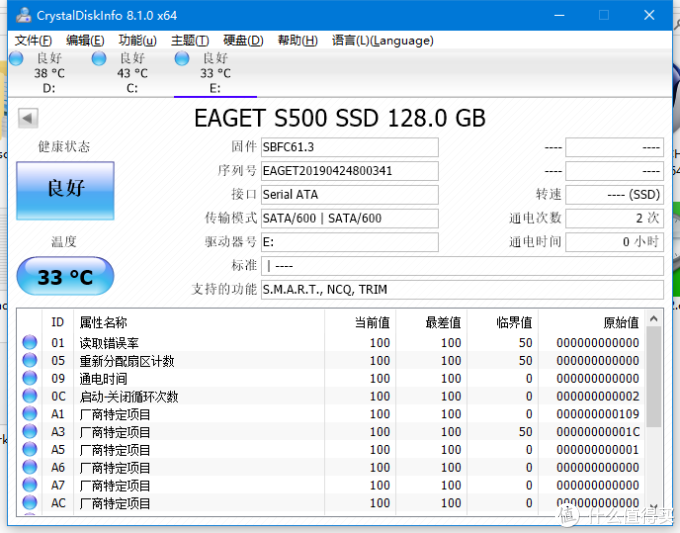Click the power on count field 2 次

615,218
